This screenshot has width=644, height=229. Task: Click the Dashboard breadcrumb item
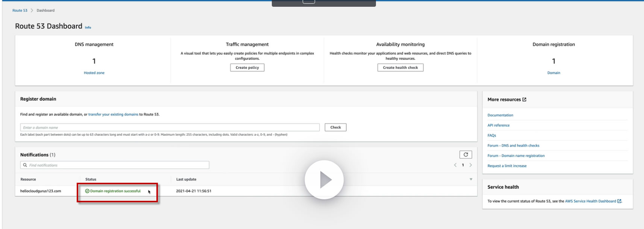point(45,11)
